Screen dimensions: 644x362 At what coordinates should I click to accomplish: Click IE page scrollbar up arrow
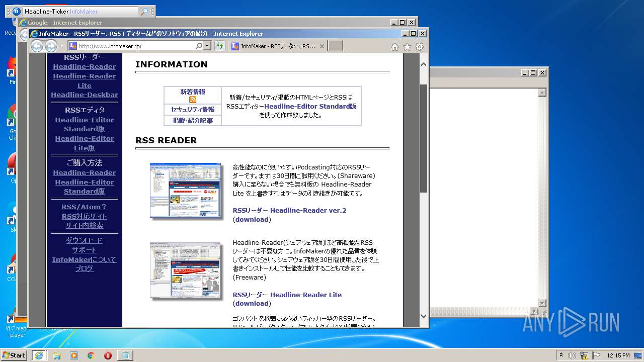click(424, 64)
